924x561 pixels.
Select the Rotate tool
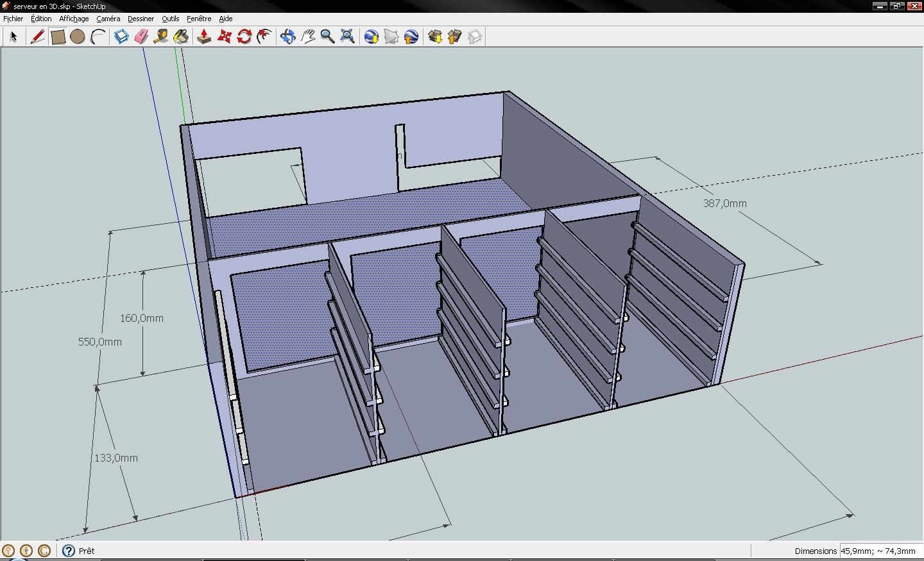tap(244, 37)
